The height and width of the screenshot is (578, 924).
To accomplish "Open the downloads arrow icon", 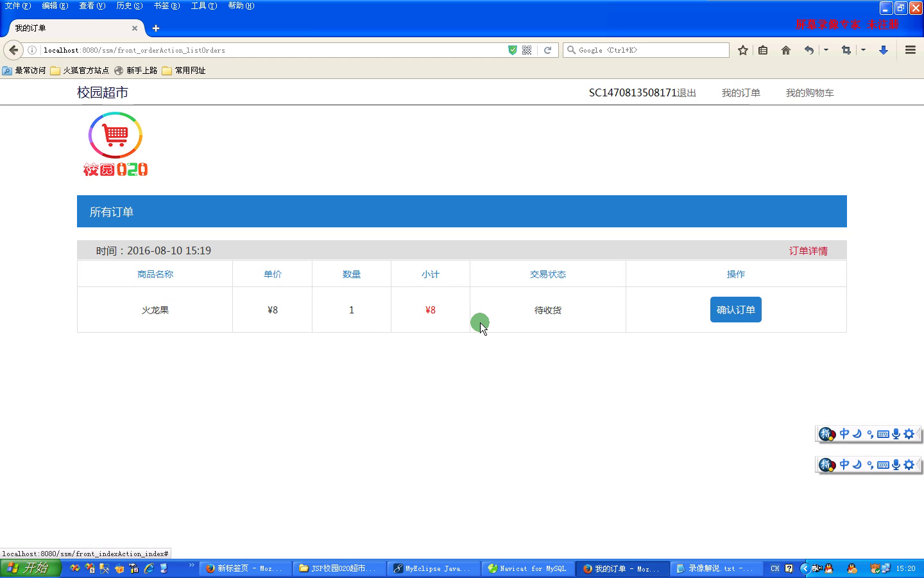I will (x=884, y=50).
